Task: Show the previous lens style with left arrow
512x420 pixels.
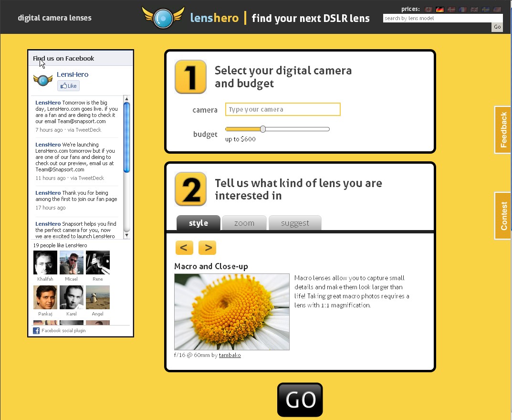Action: [184, 248]
